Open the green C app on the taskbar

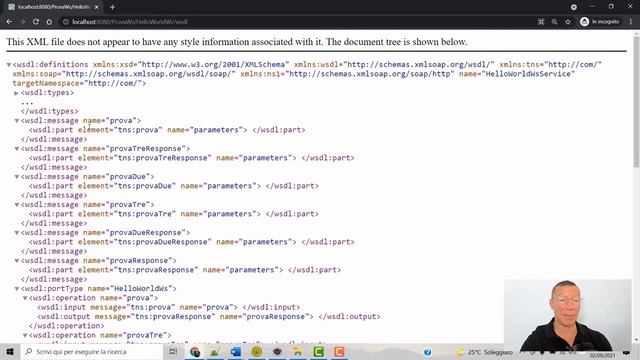click(318, 351)
